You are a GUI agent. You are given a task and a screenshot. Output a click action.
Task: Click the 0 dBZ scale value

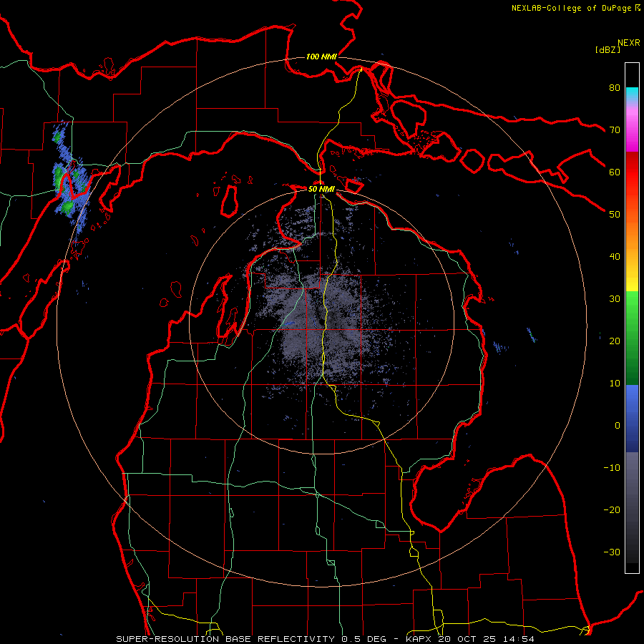618,426
